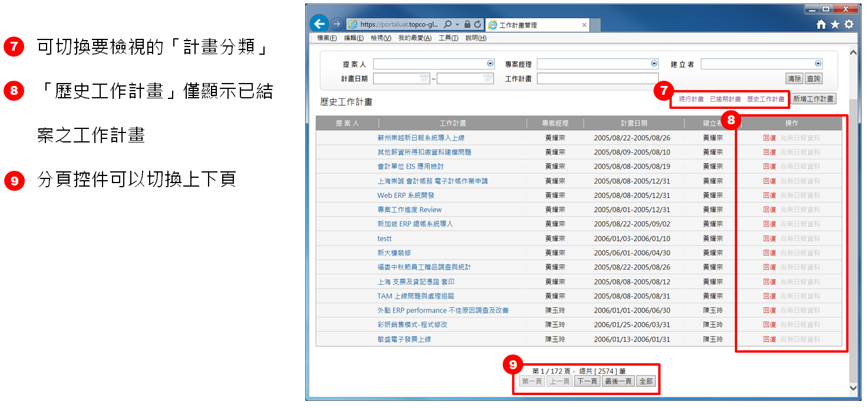Open favorites star icon
868x408 pixels.
835,25
